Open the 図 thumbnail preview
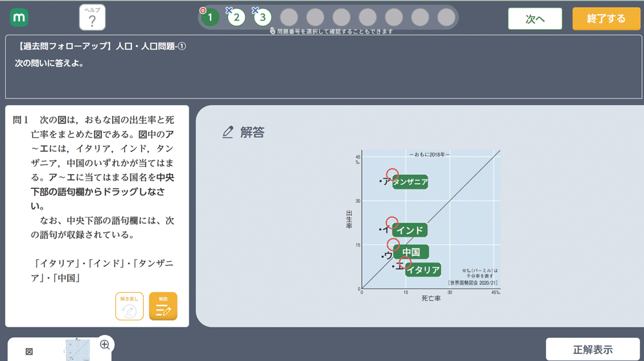 [77, 349]
